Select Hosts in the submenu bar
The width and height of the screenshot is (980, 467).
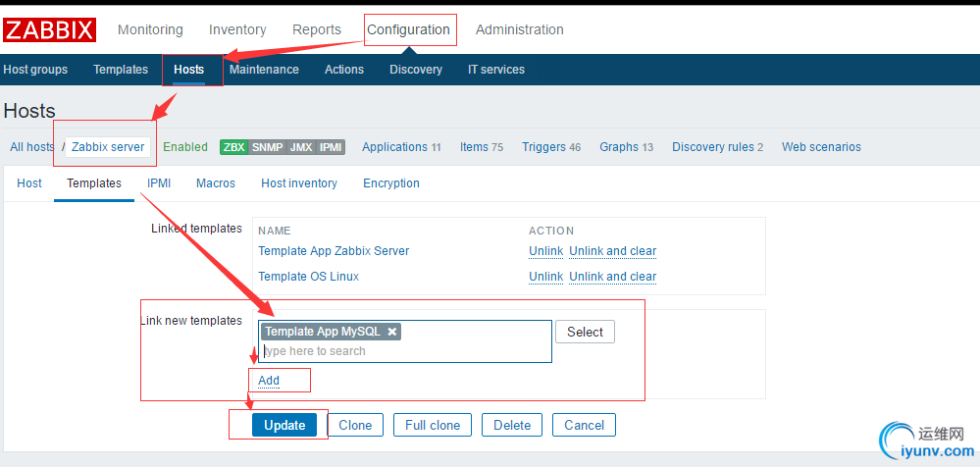(188, 70)
